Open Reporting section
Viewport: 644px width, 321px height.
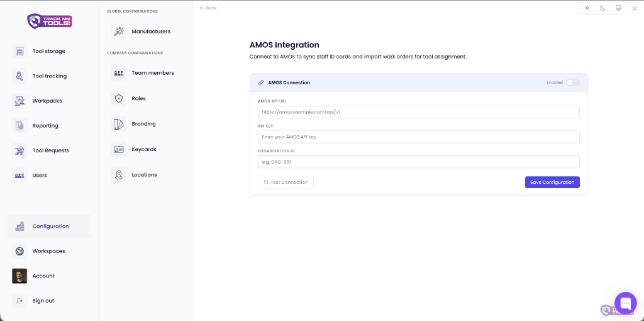point(45,126)
